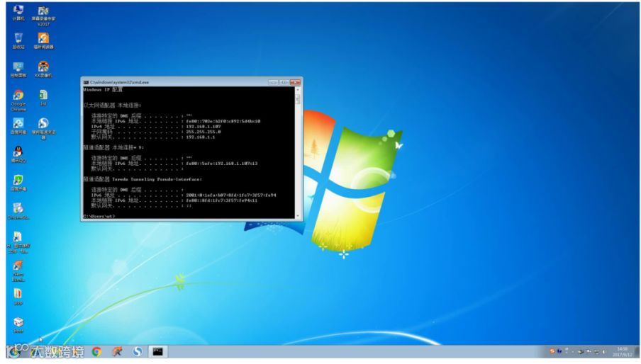The image size is (641, 364).
Task: Open the Windows Start button
Action: pyautogui.click(x=14, y=352)
